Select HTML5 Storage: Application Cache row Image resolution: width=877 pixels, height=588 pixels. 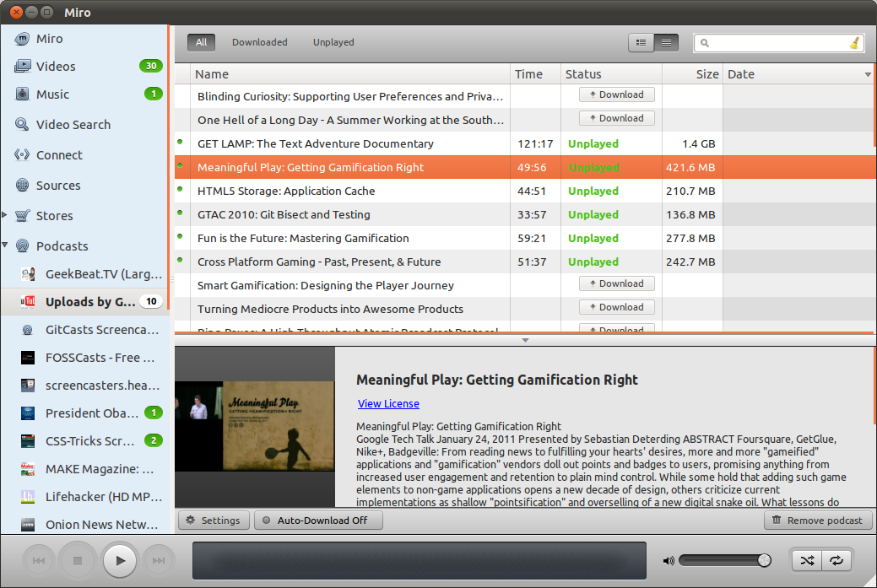tap(525, 192)
